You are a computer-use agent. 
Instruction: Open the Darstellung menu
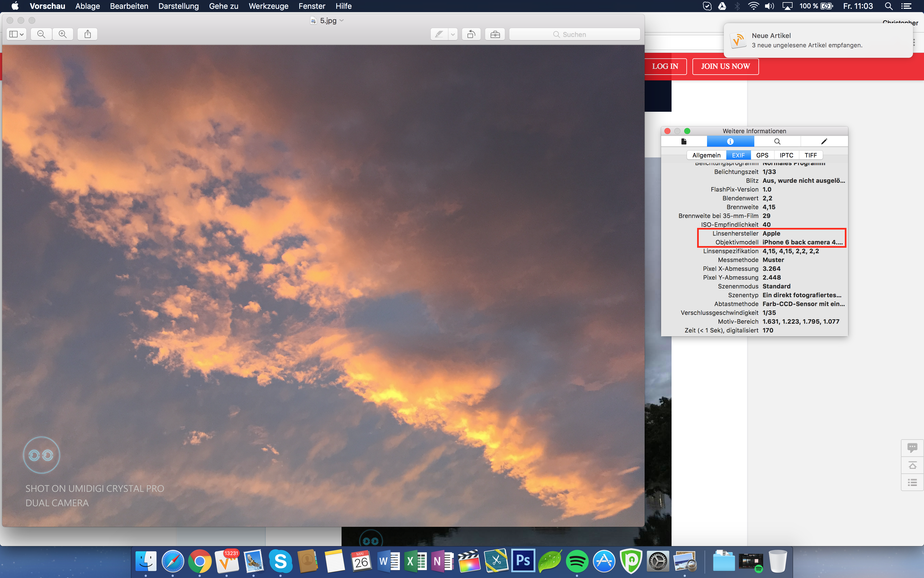[x=178, y=6]
